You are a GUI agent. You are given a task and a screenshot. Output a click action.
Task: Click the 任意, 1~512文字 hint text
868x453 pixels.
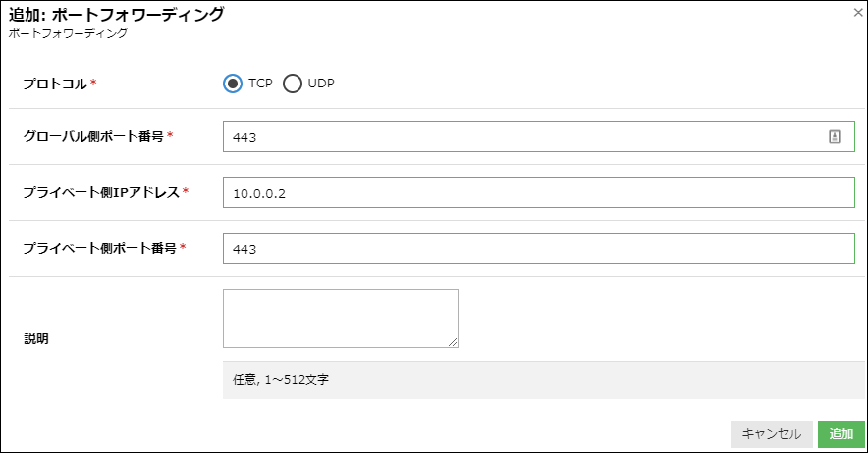click(281, 380)
